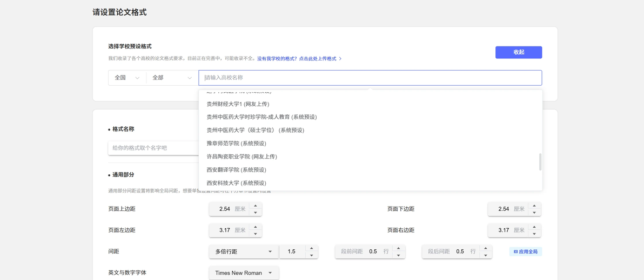Increase the line spacing 1.5 value
Viewport: 644px width, 280px height.
click(x=312, y=248)
